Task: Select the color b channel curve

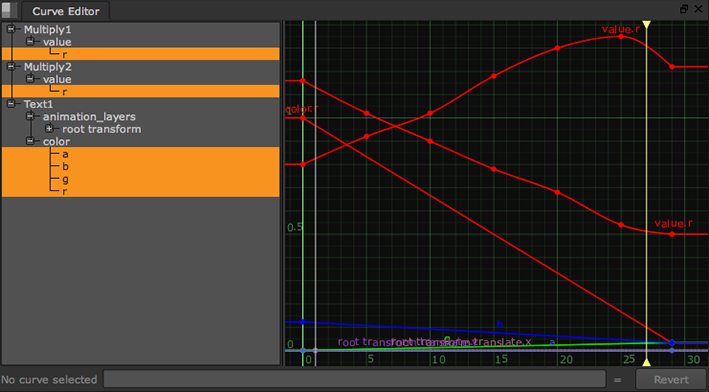Action: tap(141, 166)
